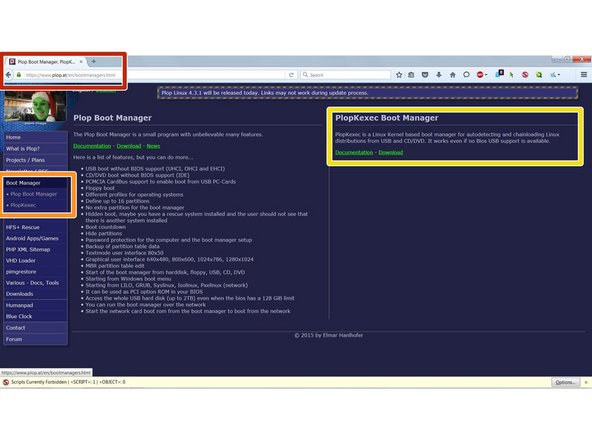Open HFS+ Rescue sidebar item
Screen dimensions: 592x444
(35, 227)
